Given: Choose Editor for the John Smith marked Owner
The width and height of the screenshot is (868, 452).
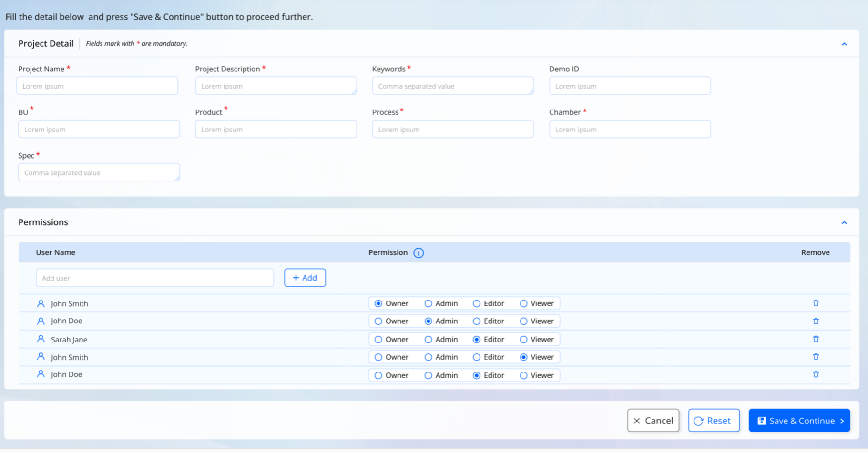Looking at the screenshot, I should [x=477, y=303].
